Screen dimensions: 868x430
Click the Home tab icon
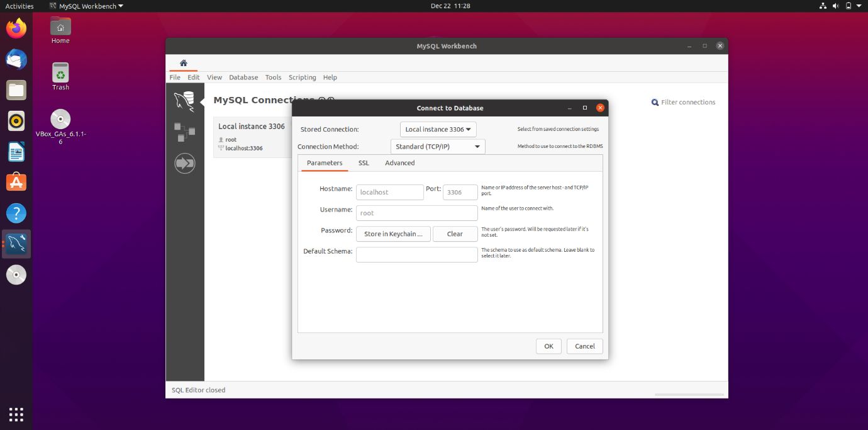(183, 63)
